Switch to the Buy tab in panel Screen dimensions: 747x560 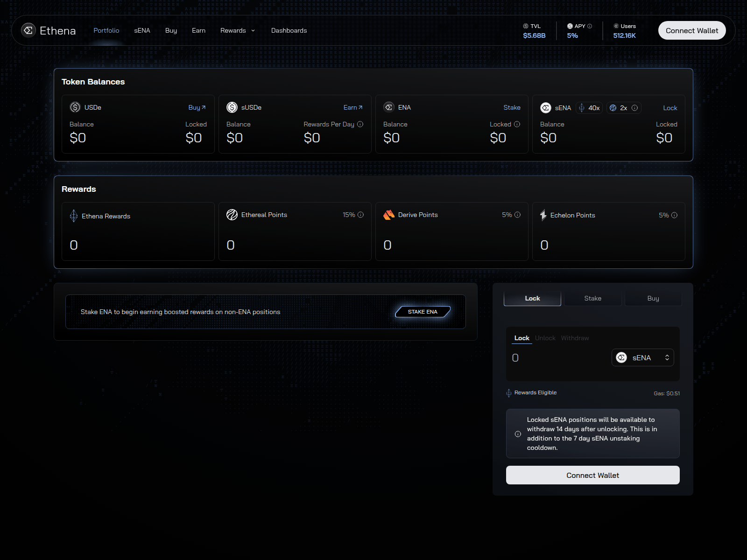[653, 298]
